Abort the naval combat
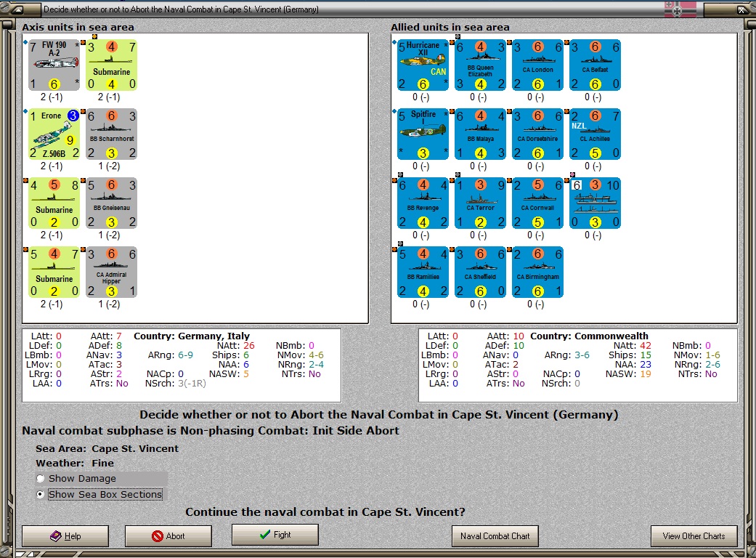The height and width of the screenshot is (558, 756). 168,535
